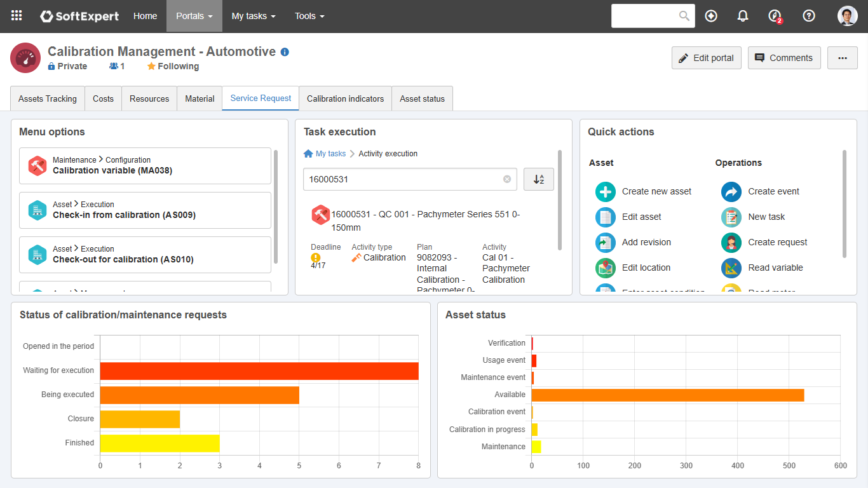Open the Portals dropdown menu

click(x=194, y=16)
